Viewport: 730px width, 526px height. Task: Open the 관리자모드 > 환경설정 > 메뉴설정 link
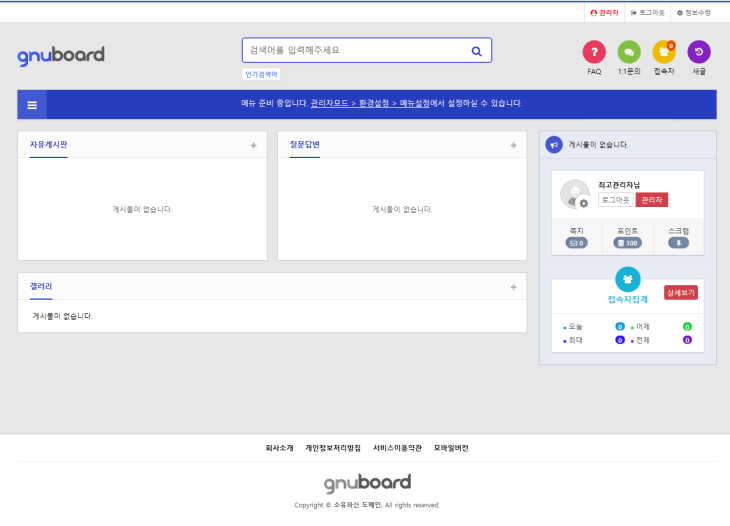pos(370,103)
